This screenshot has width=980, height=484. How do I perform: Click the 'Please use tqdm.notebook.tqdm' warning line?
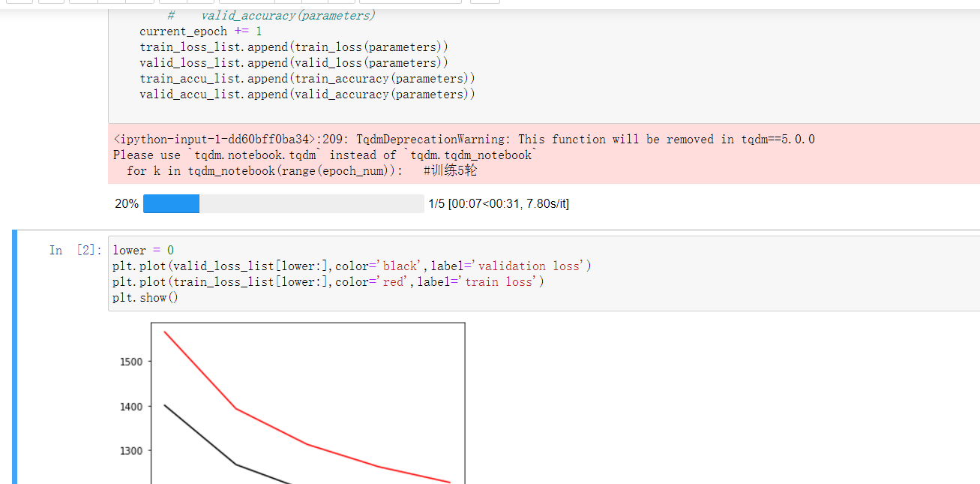(x=325, y=155)
